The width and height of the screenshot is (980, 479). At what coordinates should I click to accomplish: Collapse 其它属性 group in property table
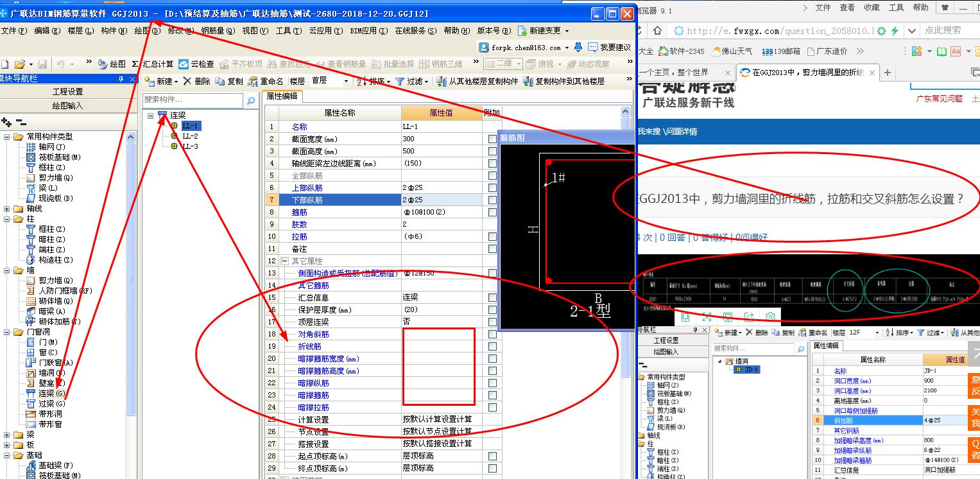tap(284, 261)
